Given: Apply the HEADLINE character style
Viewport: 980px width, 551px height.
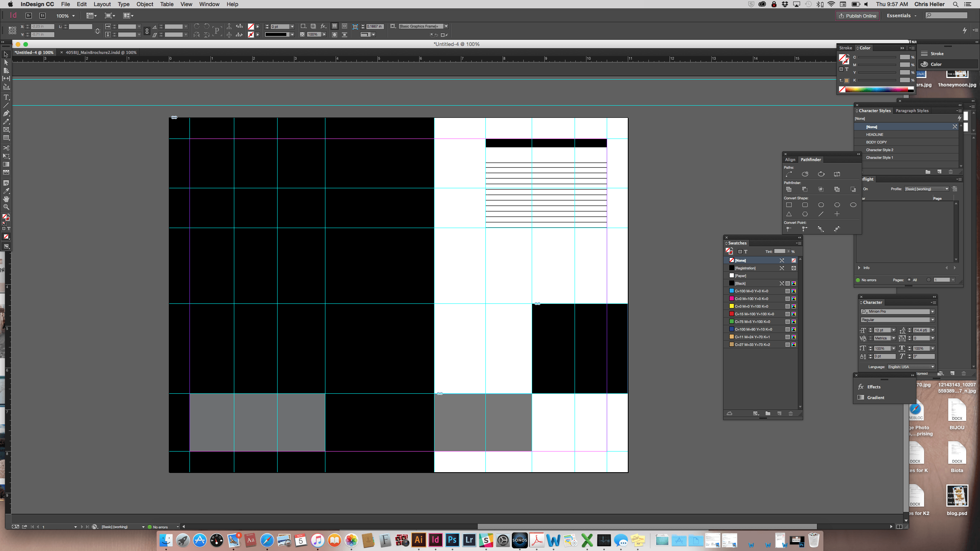Looking at the screenshot, I should point(875,135).
